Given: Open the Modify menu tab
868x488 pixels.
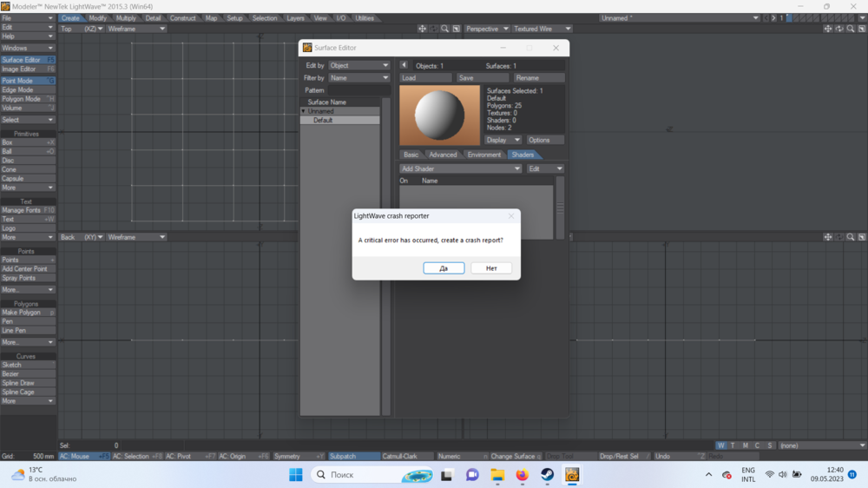Looking at the screenshot, I should pyautogui.click(x=98, y=18).
